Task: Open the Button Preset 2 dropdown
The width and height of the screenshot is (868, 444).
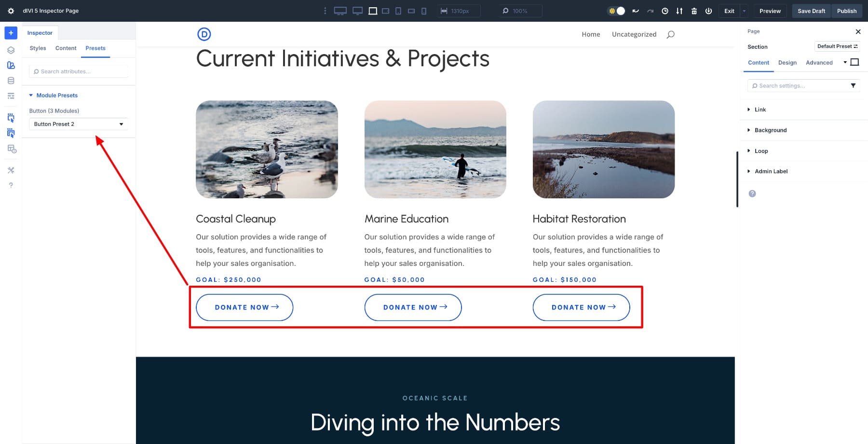Action: coord(79,124)
